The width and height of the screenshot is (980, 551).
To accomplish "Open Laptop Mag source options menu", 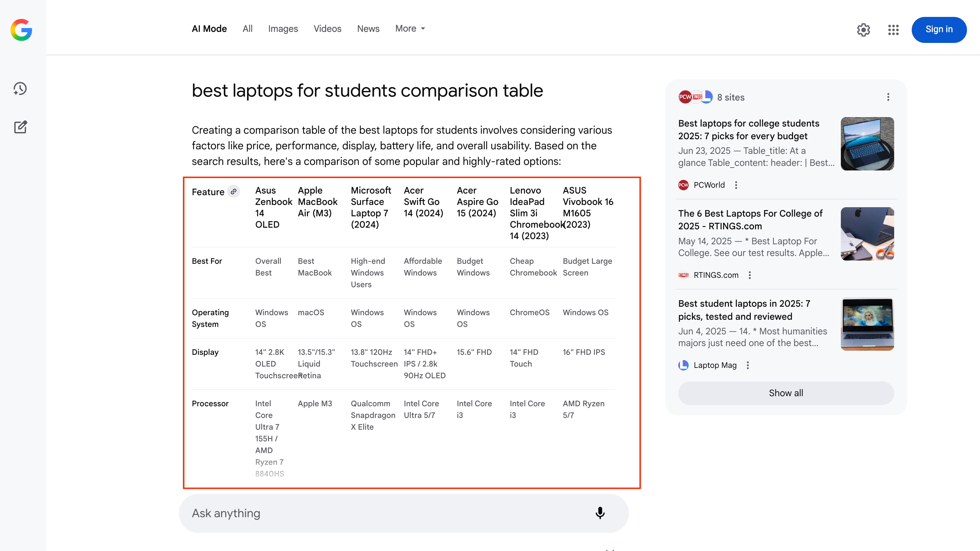I will coord(748,365).
